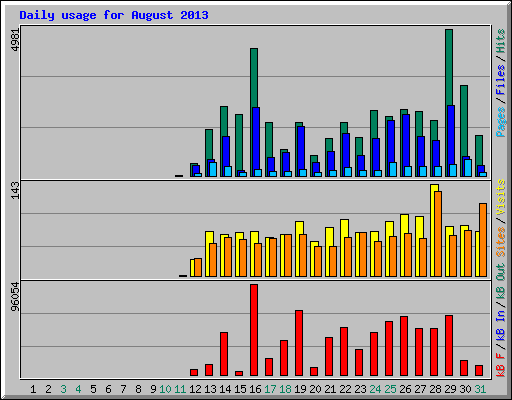
Task: Click day 26 on the x-axis
Action: (405, 389)
